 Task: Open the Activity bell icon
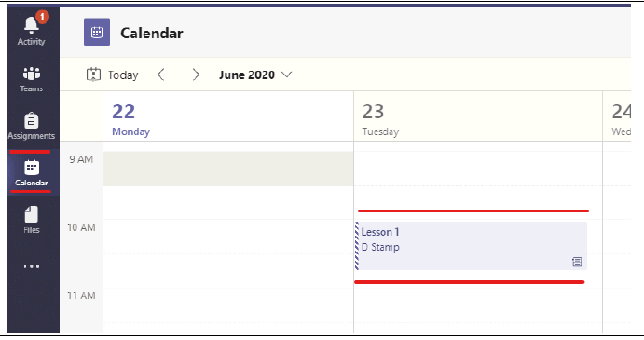tap(31, 26)
